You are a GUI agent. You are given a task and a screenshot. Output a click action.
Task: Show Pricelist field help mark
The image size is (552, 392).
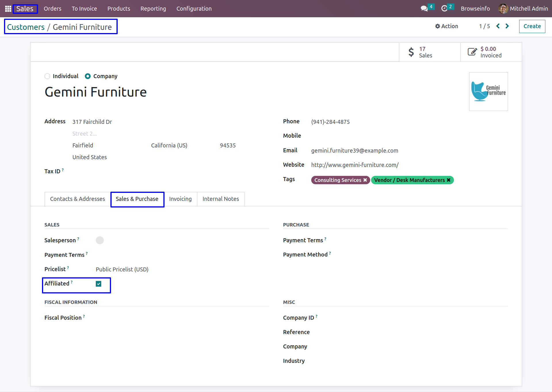tap(68, 268)
